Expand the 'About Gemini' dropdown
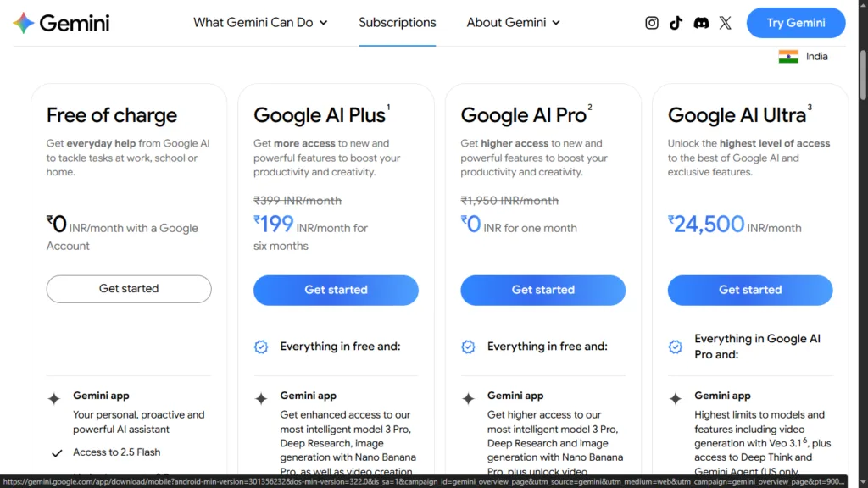The height and width of the screenshot is (488, 868). [x=513, y=23]
